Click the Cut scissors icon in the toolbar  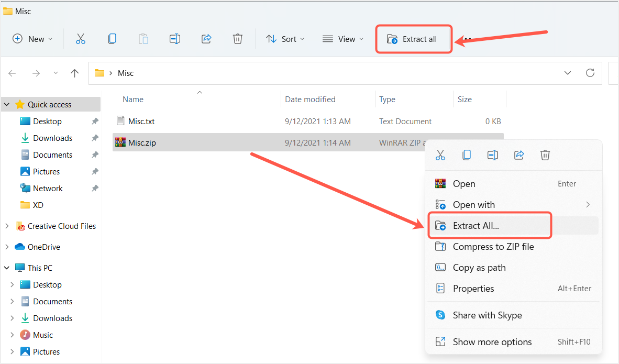pos(80,39)
